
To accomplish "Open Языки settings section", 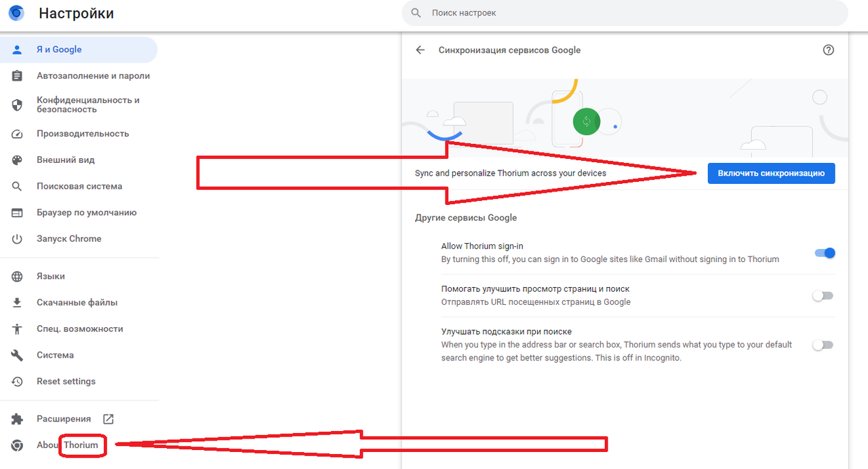I will pyautogui.click(x=79, y=276).
